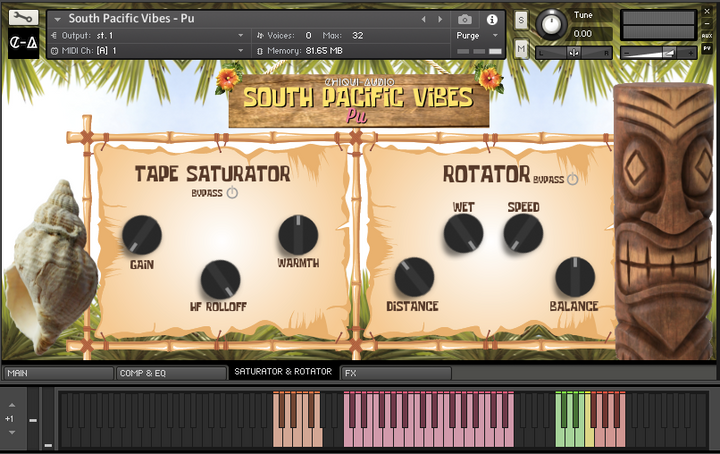Toggle Solo with the S button
The width and height of the screenshot is (720, 454).
(x=521, y=20)
